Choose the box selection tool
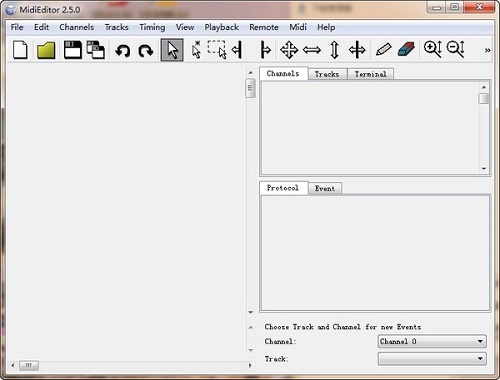 [x=217, y=50]
